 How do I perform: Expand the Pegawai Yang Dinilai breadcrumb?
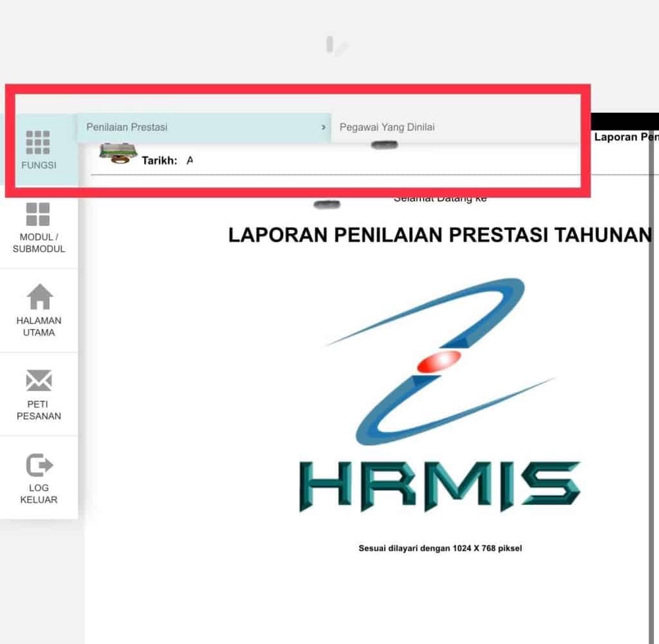coord(387,127)
